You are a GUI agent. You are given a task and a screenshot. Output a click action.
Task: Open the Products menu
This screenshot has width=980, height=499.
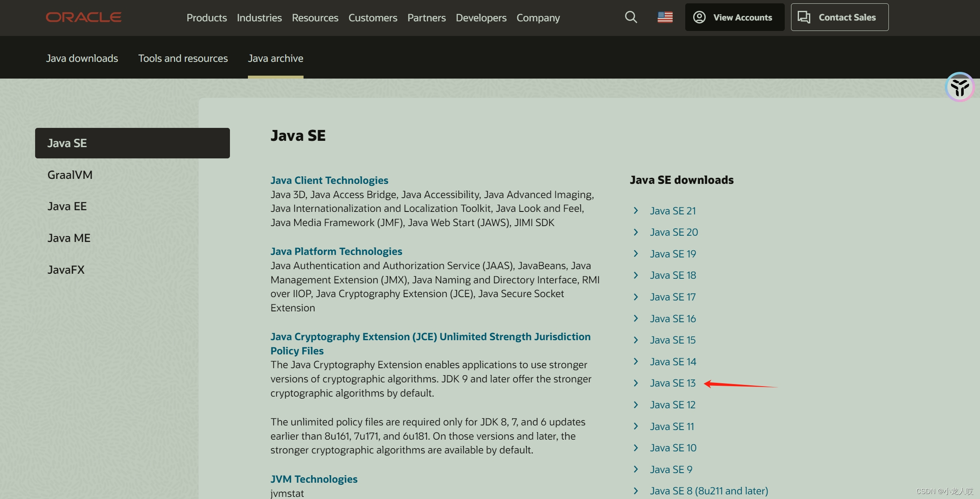(207, 18)
